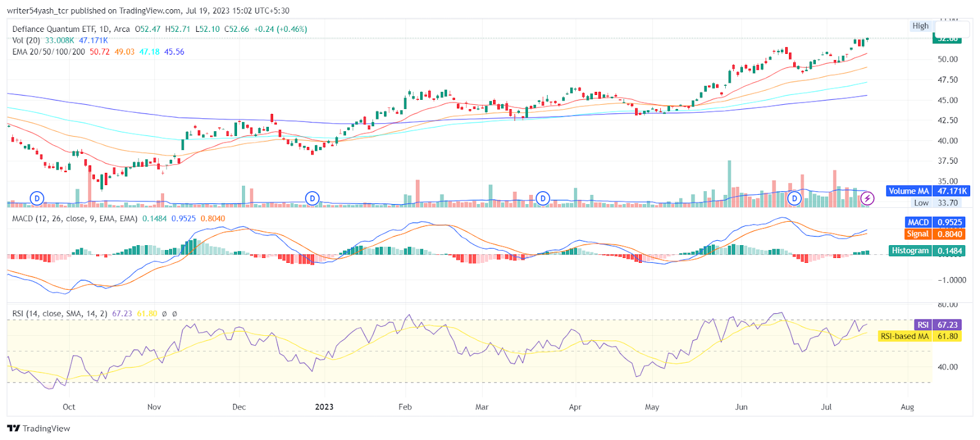Screen dimensions: 980x440
Task: Click the purple lightning bolt event icon
Action: tap(867, 199)
